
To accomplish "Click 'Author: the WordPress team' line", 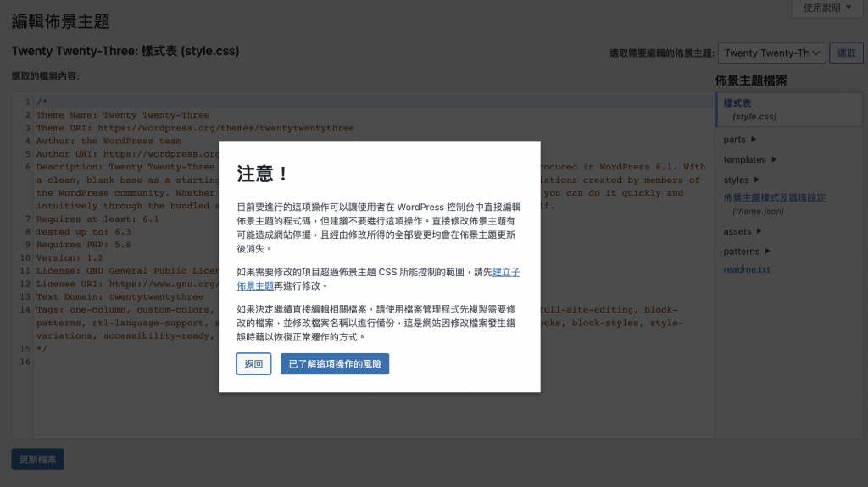I will tap(109, 141).
